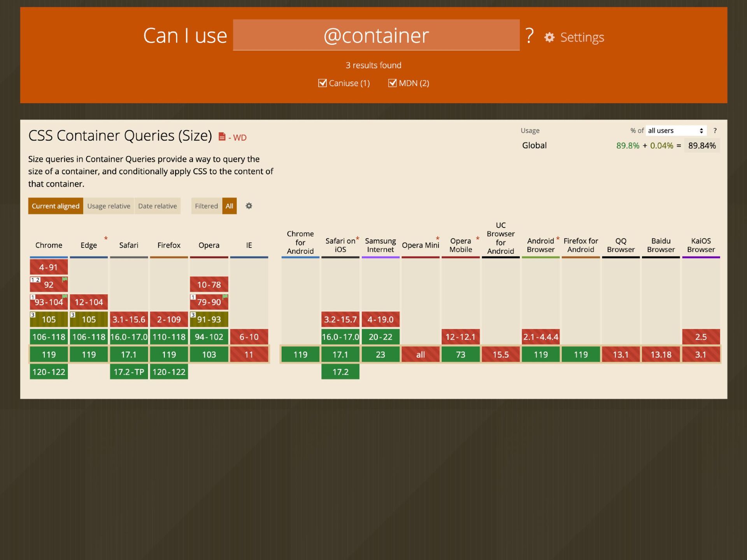Click Safari on iOS 17.2 cell

(340, 372)
